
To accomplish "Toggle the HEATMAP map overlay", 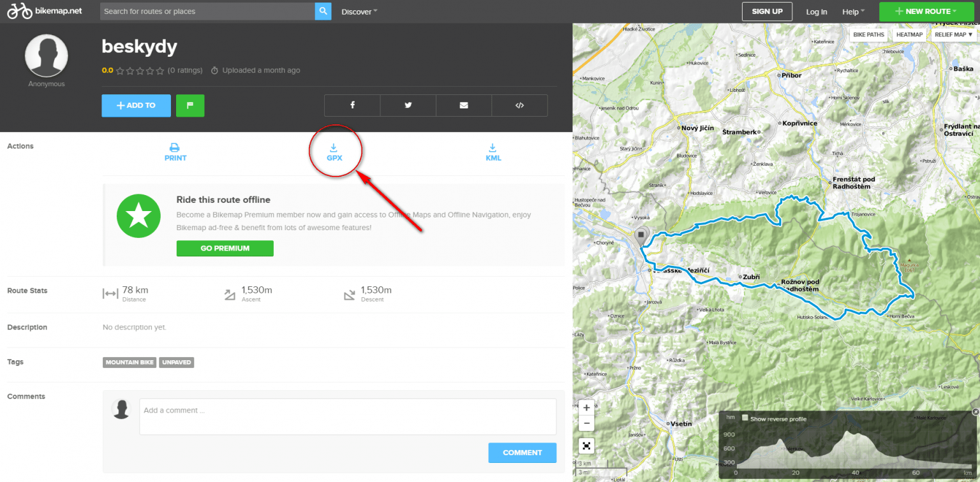I will click(x=909, y=34).
